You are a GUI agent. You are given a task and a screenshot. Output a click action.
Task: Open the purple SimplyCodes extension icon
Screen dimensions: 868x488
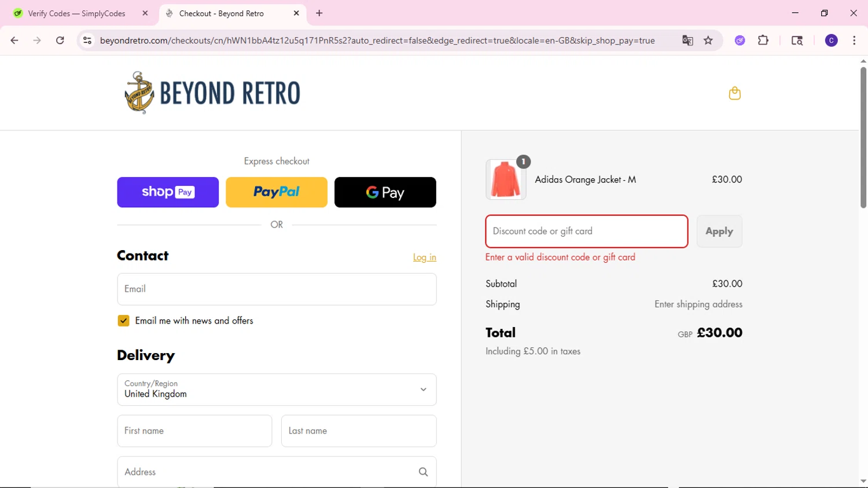click(740, 41)
